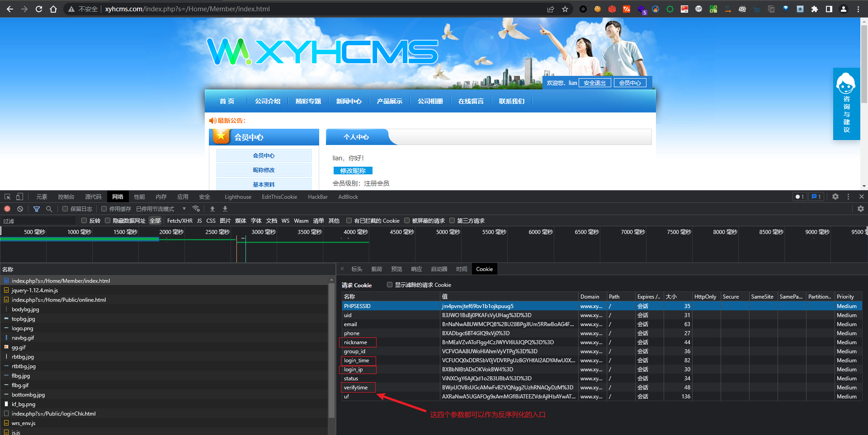Toggle the DevTools device toolbar icon
Viewport: 868px width, 435px height.
pyautogui.click(x=19, y=196)
